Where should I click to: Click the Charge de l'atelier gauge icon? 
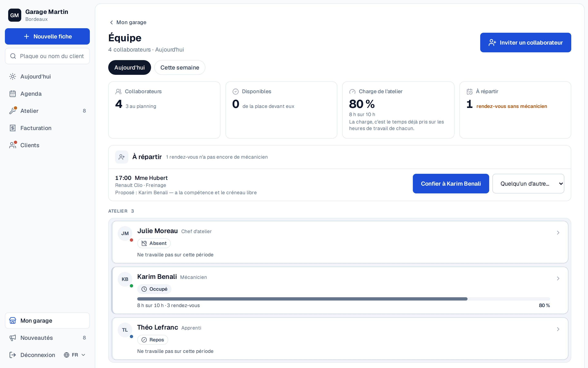click(352, 92)
